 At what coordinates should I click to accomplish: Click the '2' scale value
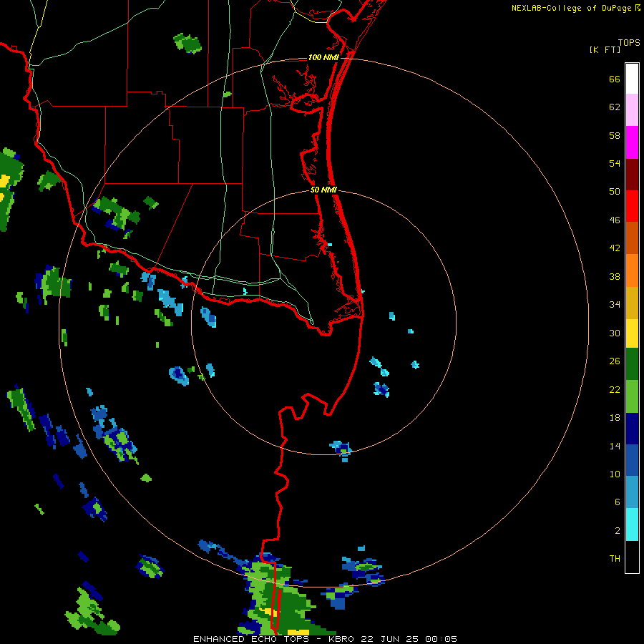[618, 531]
